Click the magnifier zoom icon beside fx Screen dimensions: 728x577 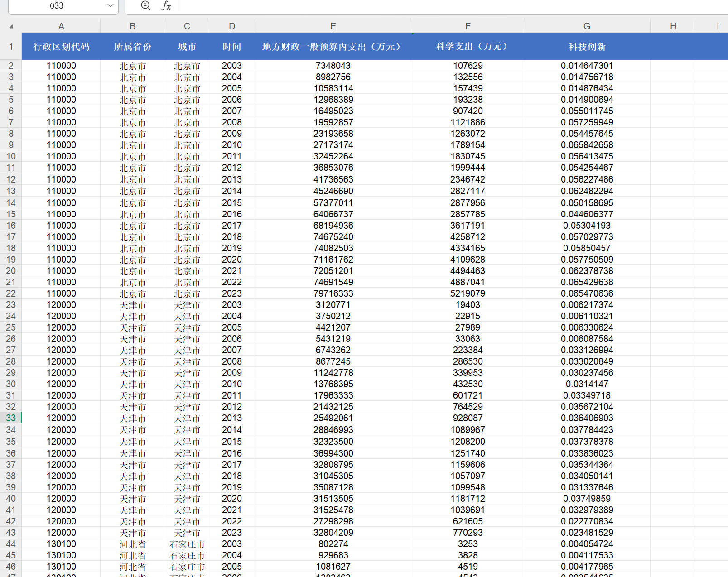click(x=146, y=5)
